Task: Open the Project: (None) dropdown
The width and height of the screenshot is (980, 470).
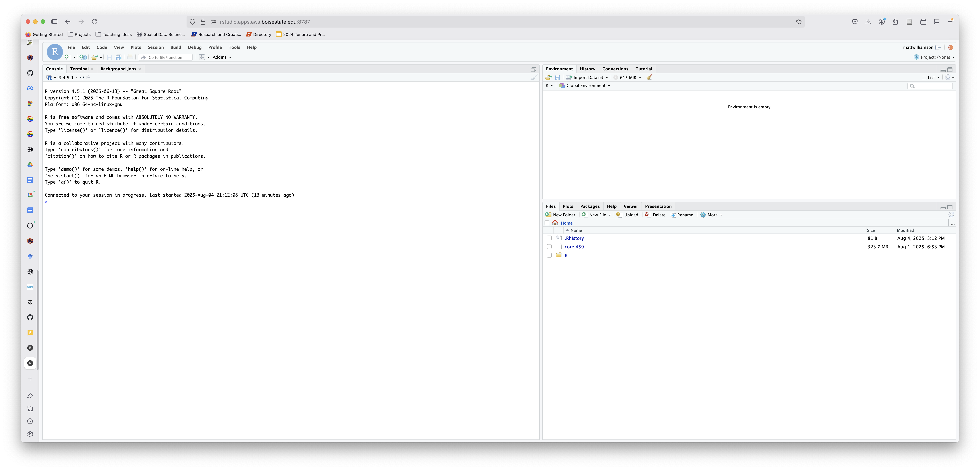Action: (934, 57)
